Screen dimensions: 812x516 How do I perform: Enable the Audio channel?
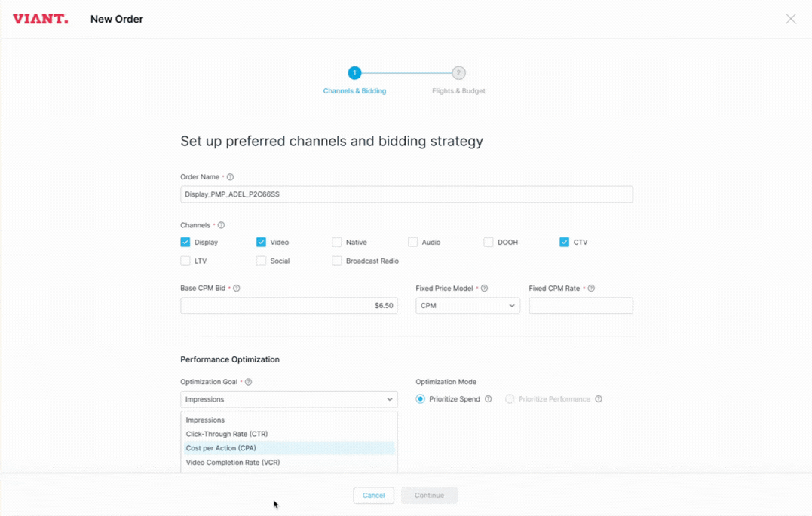413,242
